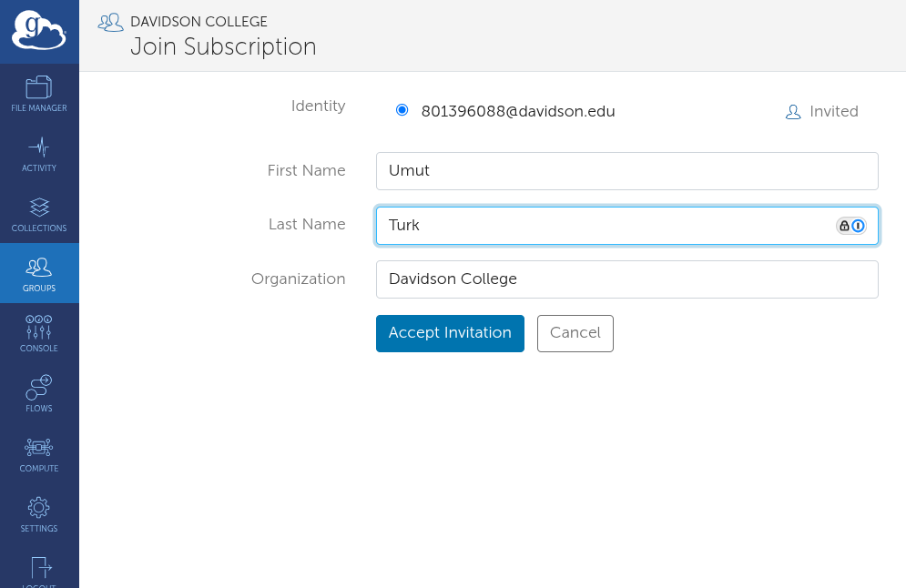The image size is (906, 588).
Task: Click the Last Name label
Action: tap(307, 224)
